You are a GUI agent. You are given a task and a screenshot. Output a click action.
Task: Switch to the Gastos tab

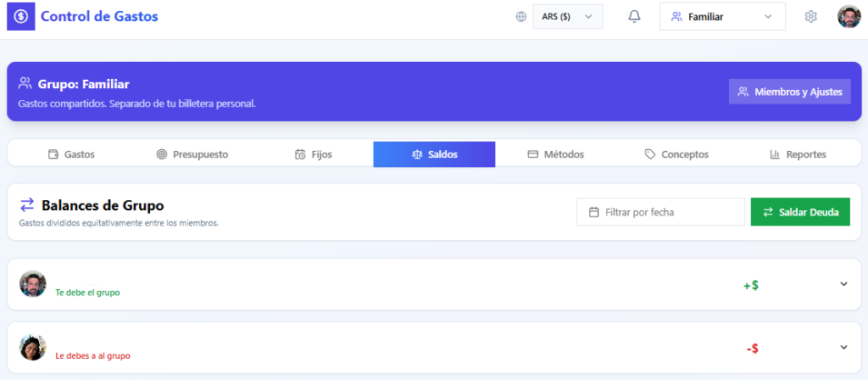click(71, 154)
